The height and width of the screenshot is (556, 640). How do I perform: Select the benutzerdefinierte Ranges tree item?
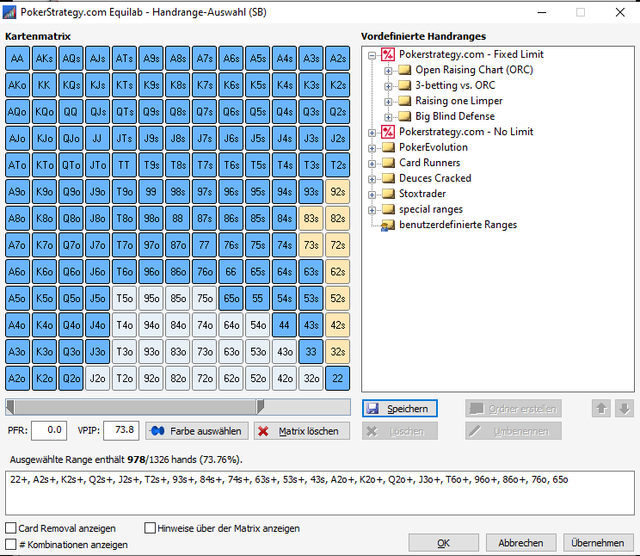tap(458, 225)
